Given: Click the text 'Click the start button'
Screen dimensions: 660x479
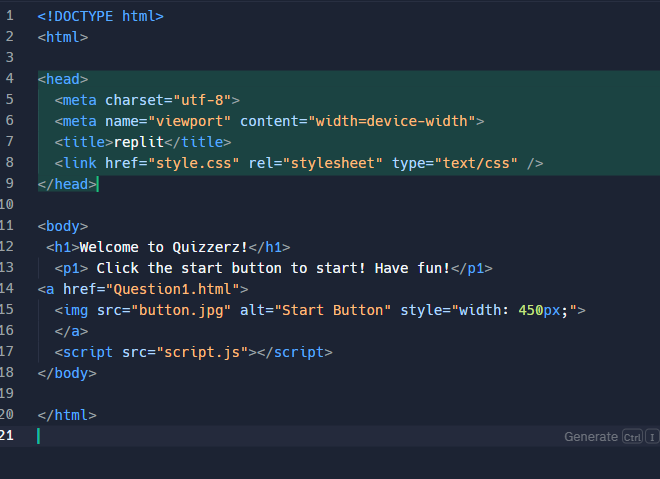Looking at the screenshot, I should 189,268.
